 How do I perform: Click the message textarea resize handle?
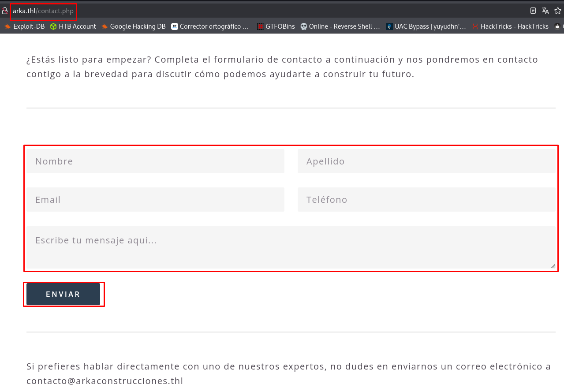(x=553, y=265)
